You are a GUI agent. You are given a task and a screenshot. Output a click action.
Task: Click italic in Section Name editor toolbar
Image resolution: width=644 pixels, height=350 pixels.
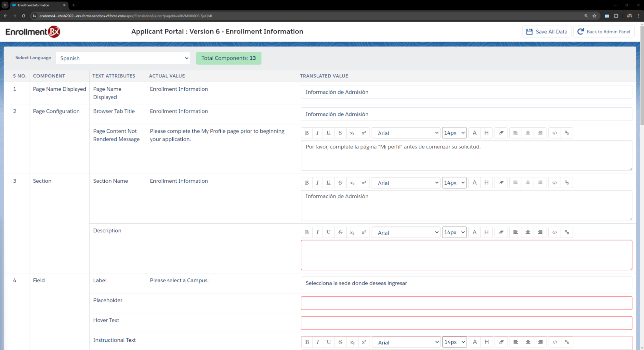pyautogui.click(x=318, y=183)
